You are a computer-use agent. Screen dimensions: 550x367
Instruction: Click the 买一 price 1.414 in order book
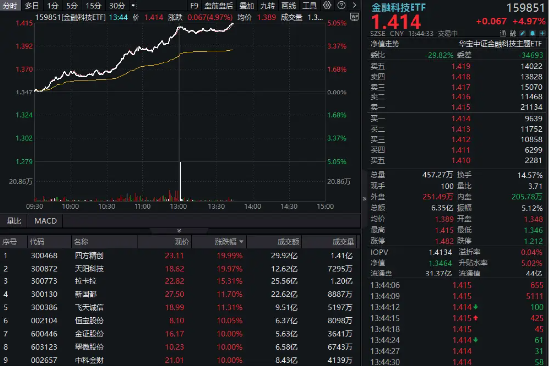[461, 119]
